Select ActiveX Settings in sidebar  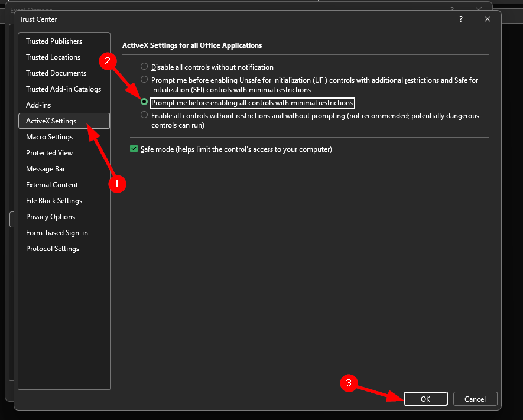pyautogui.click(x=51, y=121)
